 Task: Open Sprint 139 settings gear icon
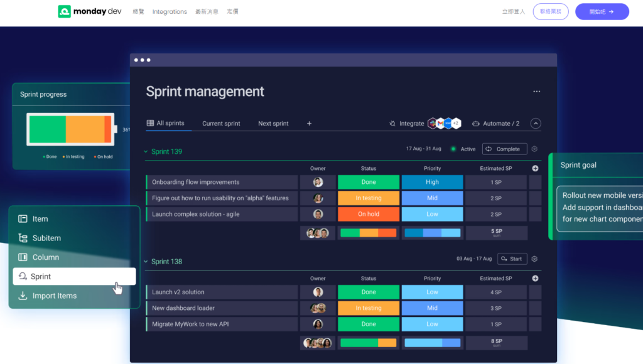point(534,149)
